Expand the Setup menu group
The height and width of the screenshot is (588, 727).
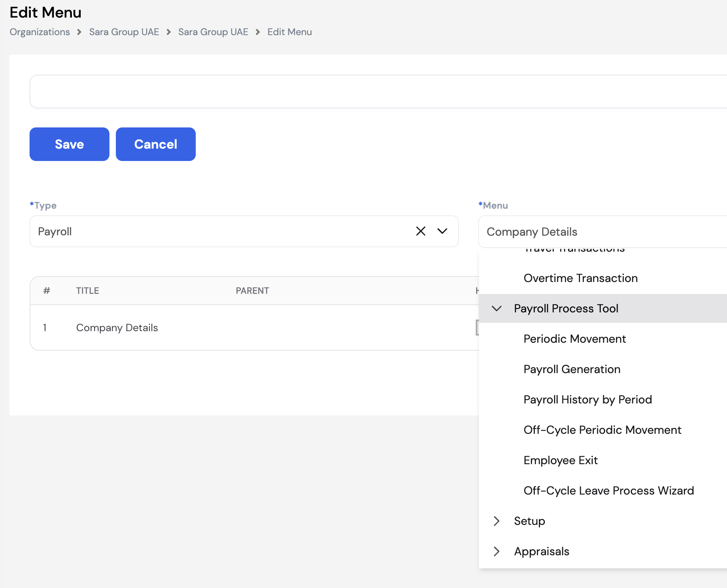click(497, 521)
